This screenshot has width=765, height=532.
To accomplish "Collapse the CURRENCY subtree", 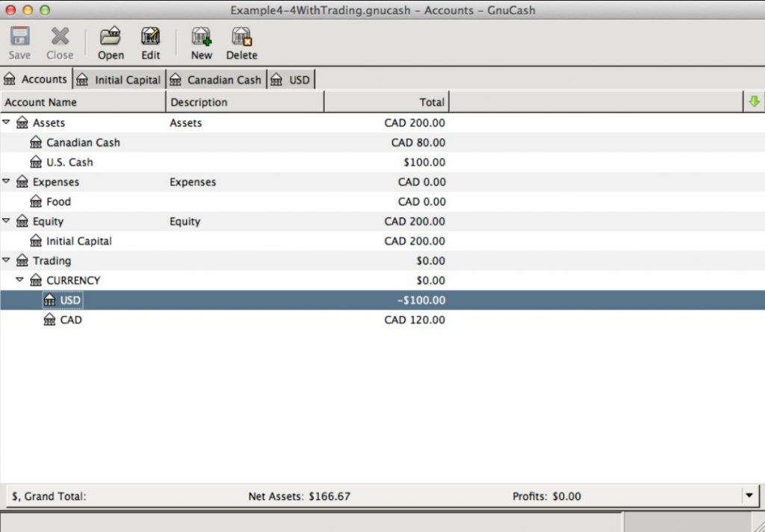I will pos(20,280).
